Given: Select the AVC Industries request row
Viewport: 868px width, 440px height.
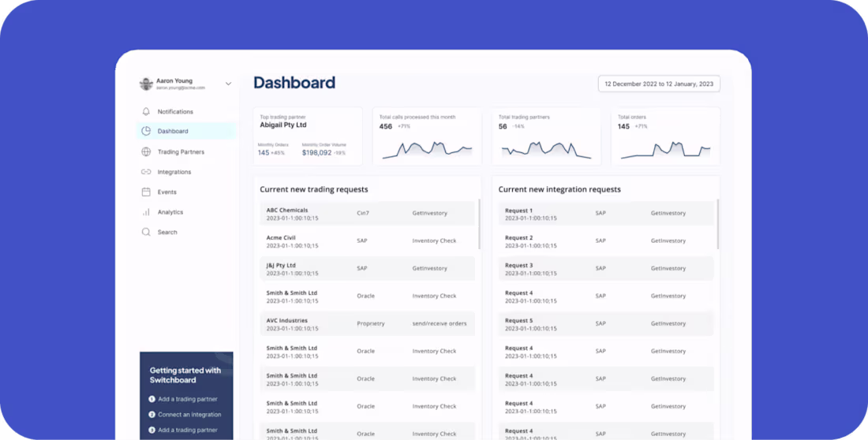Looking at the screenshot, I should tap(367, 324).
